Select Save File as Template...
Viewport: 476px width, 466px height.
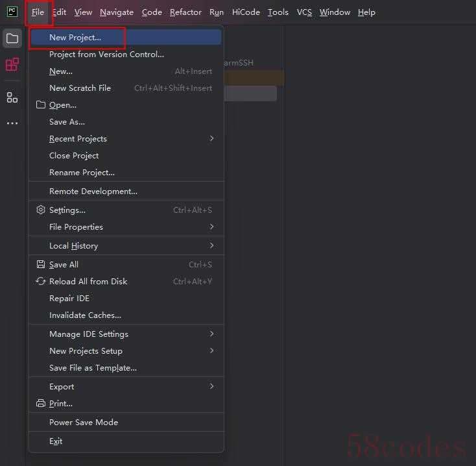pyautogui.click(x=126, y=368)
